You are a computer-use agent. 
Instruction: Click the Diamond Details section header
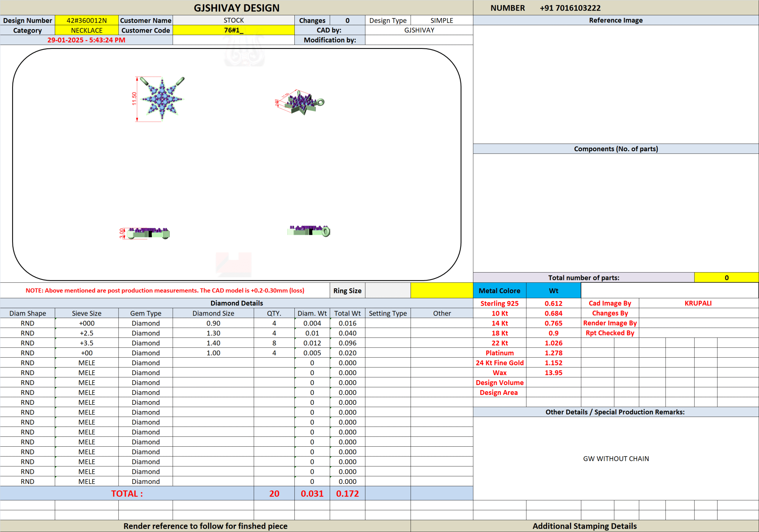236,303
